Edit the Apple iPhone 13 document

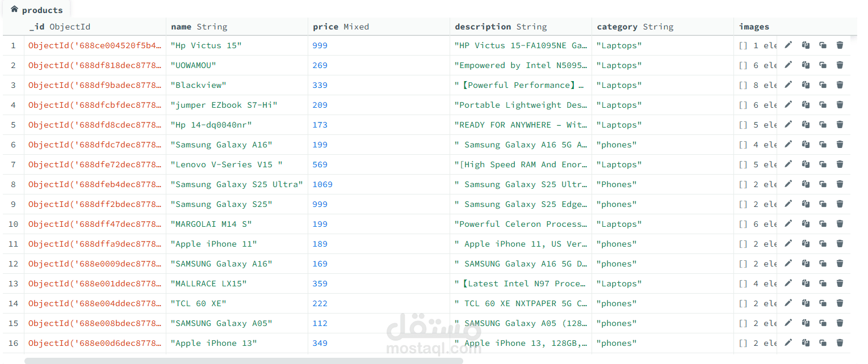tap(788, 343)
